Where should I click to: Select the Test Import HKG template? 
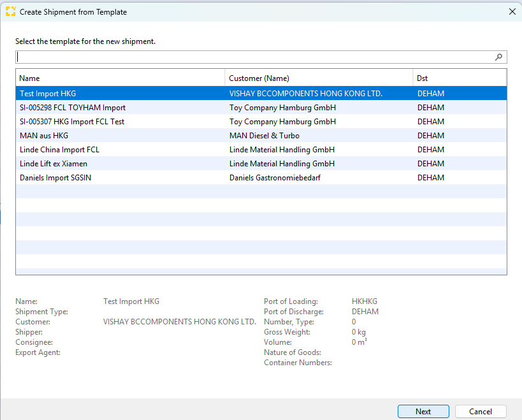coord(48,94)
